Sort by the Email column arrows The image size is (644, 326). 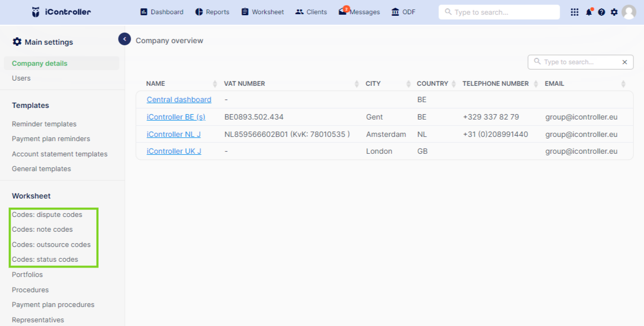tap(623, 84)
